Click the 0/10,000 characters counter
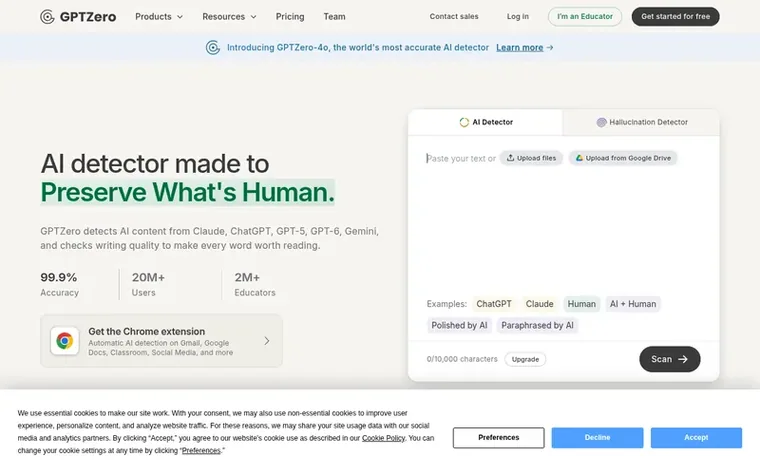The width and height of the screenshot is (760, 475). click(x=462, y=359)
